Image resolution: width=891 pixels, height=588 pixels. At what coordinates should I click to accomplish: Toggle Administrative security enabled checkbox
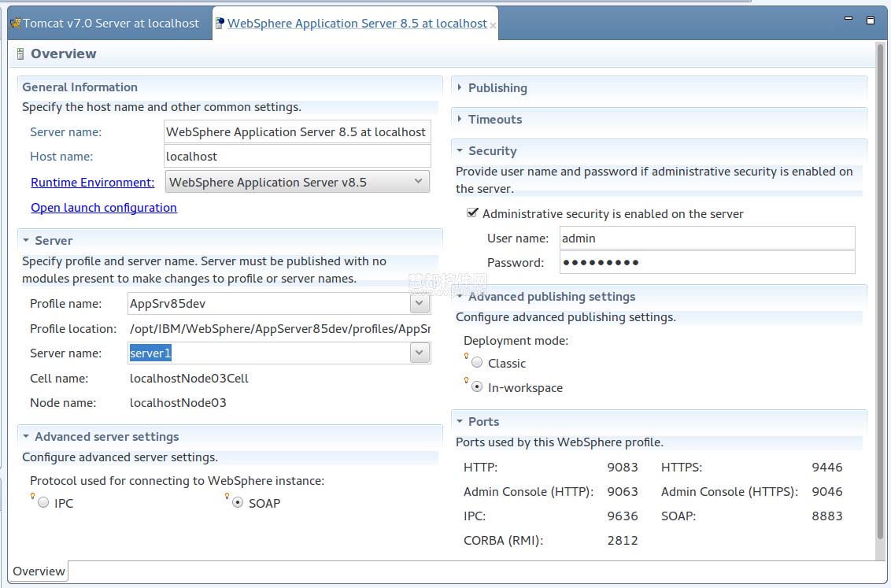click(x=472, y=213)
